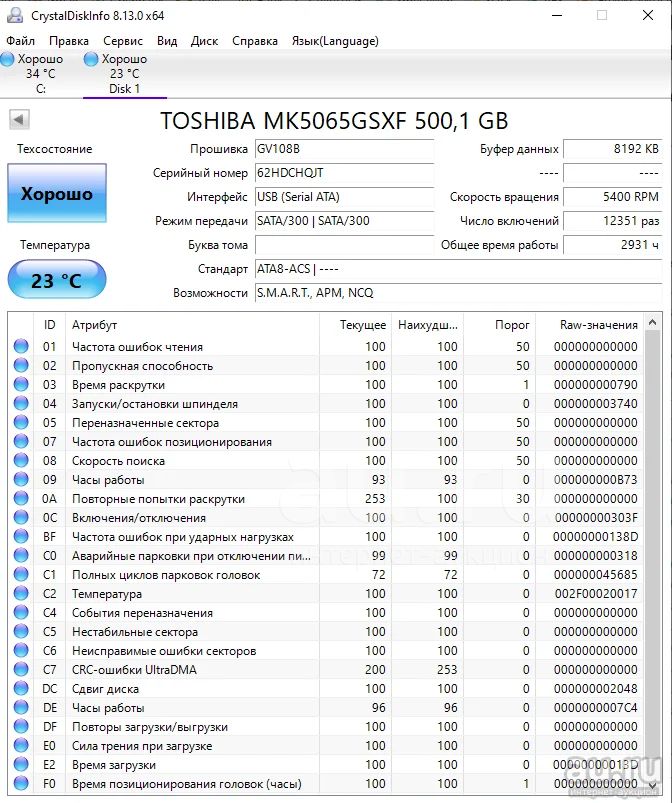Screen dimensions: 672x803
Task: Click status icon for Время раскрутки row
Action: (x=21, y=384)
